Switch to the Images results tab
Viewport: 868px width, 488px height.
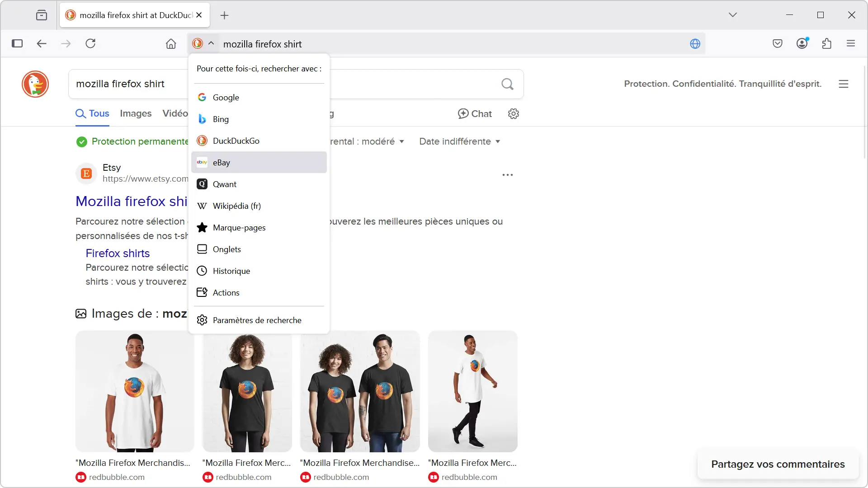click(x=136, y=113)
